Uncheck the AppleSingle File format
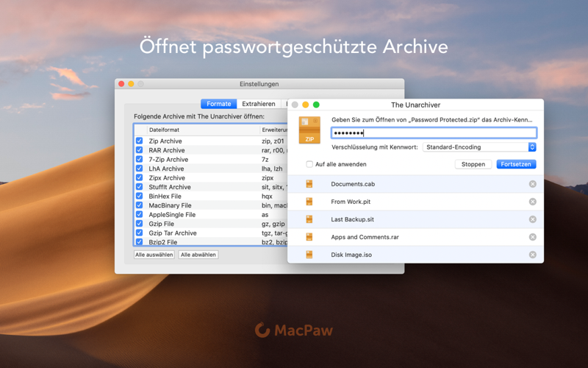Image resolution: width=588 pixels, height=368 pixels. coord(139,214)
